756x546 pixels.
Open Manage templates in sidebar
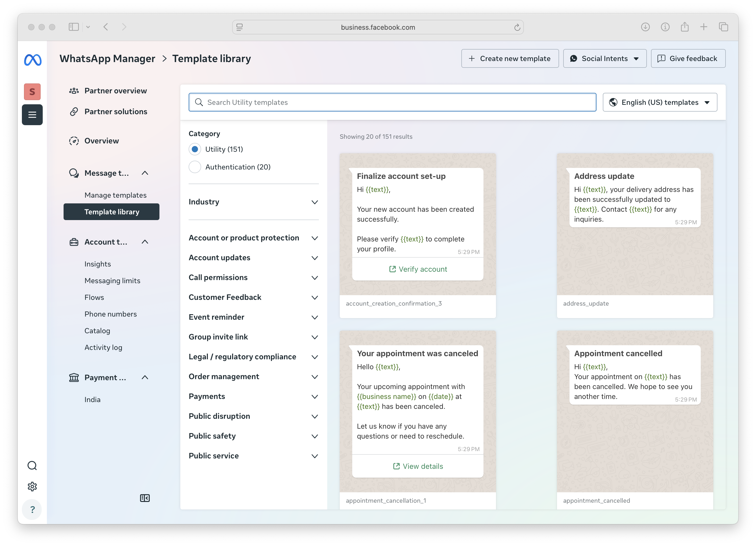pos(115,195)
